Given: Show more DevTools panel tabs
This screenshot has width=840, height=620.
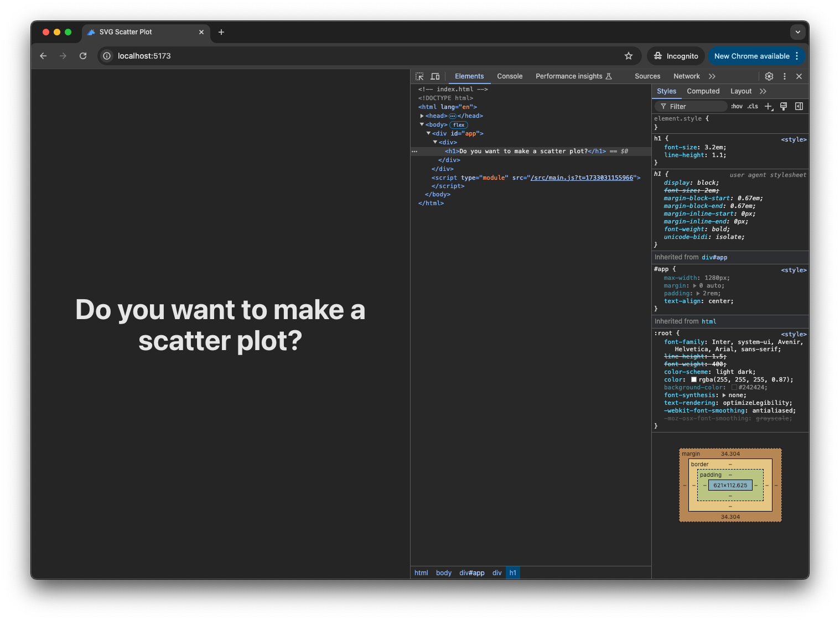Looking at the screenshot, I should pyautogui.click(x=712, y=76).
